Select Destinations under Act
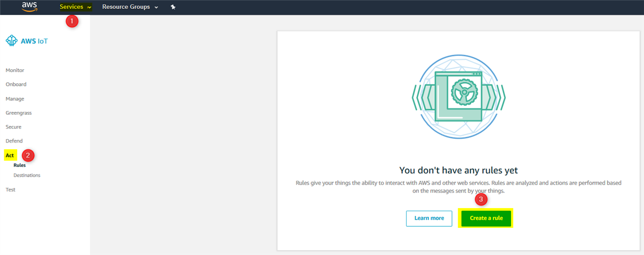Image resolution: width=644 pixels, height=255 pixels. click(27, 175)
